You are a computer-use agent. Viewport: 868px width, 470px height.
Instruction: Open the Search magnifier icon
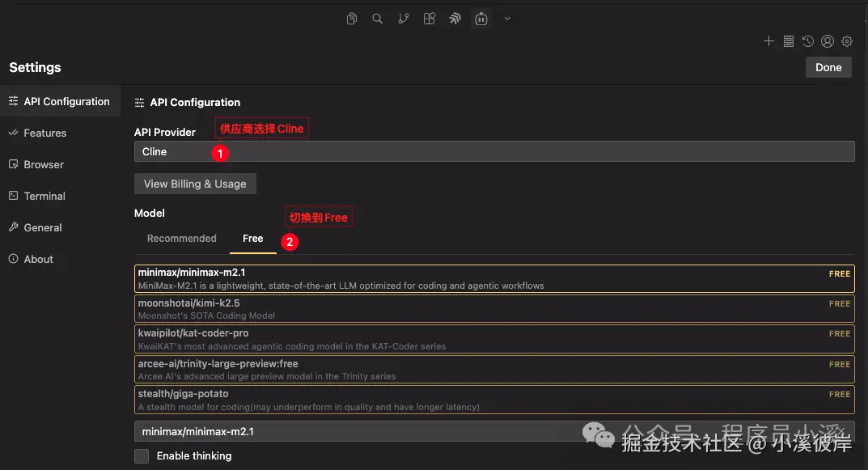378,19
